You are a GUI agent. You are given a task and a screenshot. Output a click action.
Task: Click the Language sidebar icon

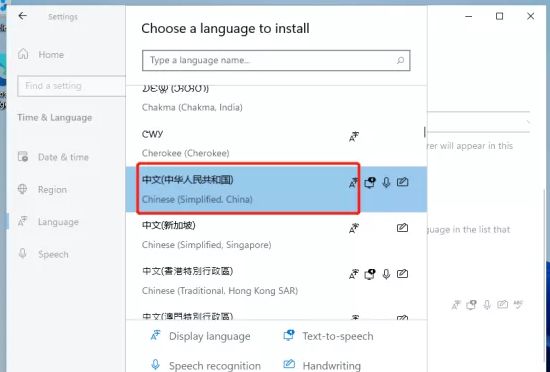tap(22, 222)
